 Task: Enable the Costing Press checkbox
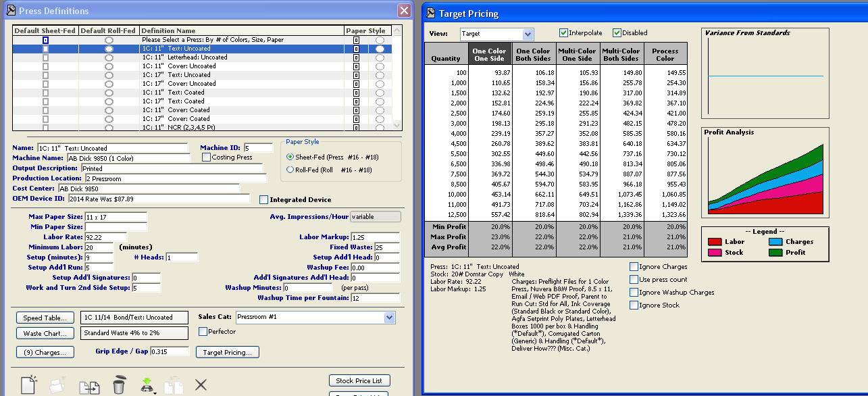[207, 157]
